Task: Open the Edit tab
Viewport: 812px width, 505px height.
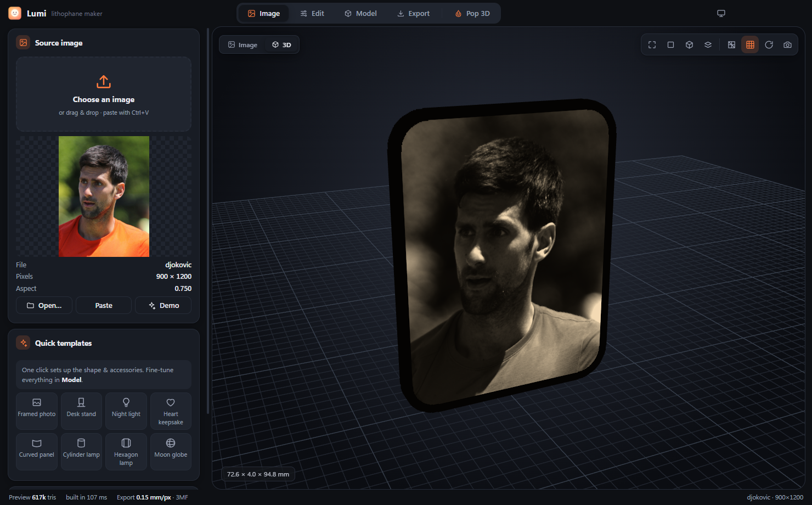Action: pos(312,13)
